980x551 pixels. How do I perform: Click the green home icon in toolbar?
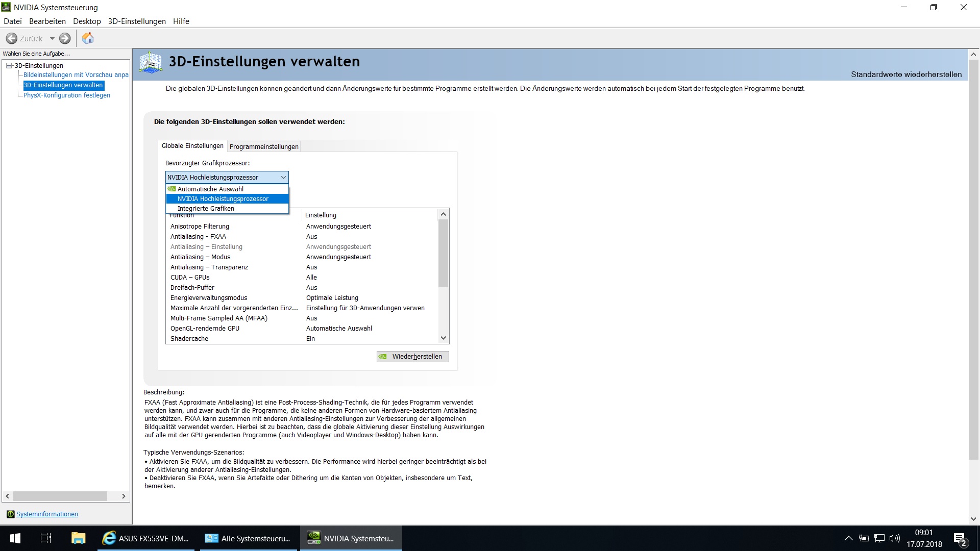[88, 38]
